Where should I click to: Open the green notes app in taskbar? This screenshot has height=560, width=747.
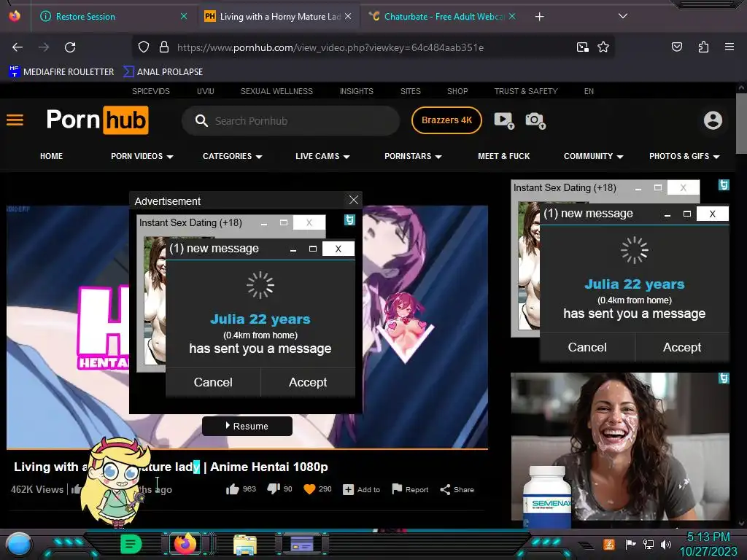click(x=131, y=544)
